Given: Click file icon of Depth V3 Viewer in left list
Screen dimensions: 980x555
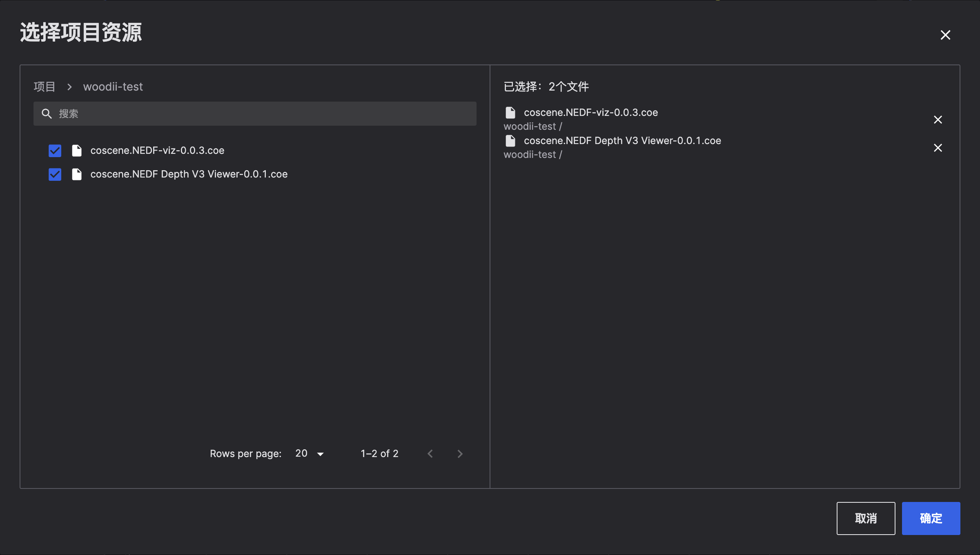Looking at the screenshot, I should point(77,174).
